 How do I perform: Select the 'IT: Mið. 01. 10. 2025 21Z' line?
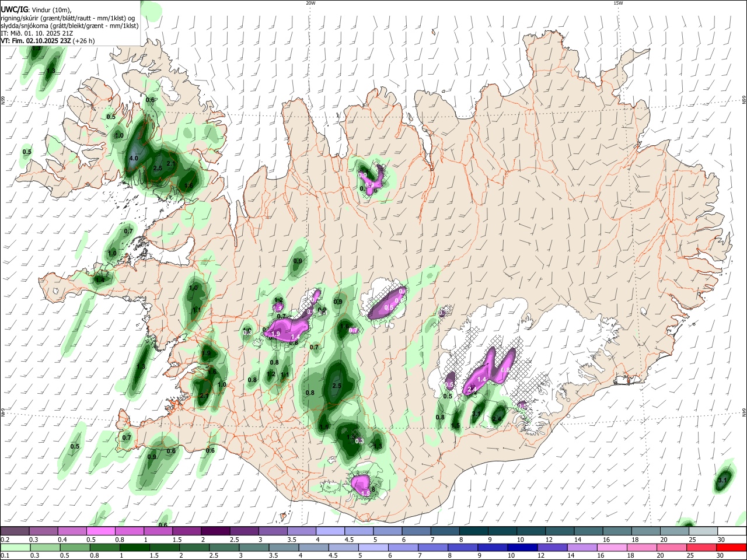[36, 33]
